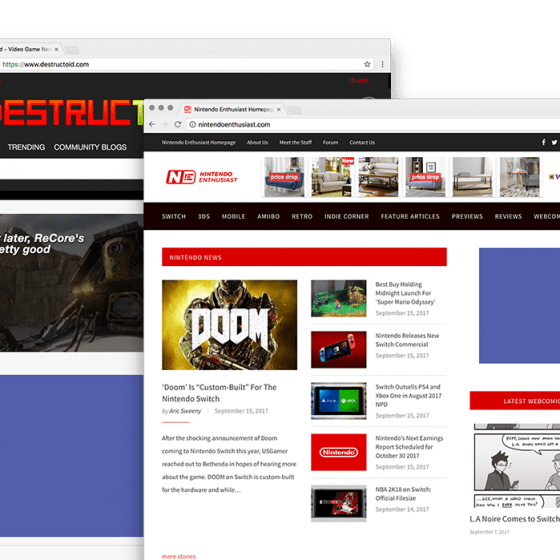This screenshot has height=560, width=560.
Task: Toggle the dark mode option on Destructoid
Action: coord(359,81)
